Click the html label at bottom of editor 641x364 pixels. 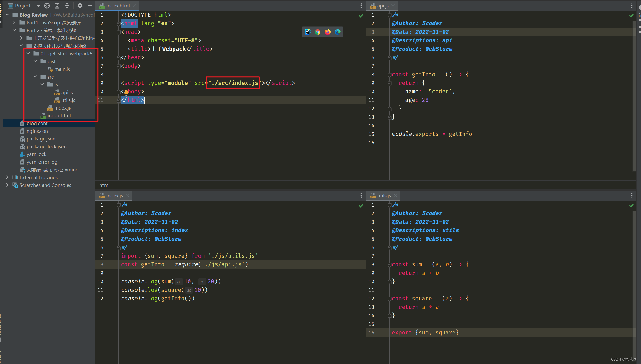[x=105, y=185]
